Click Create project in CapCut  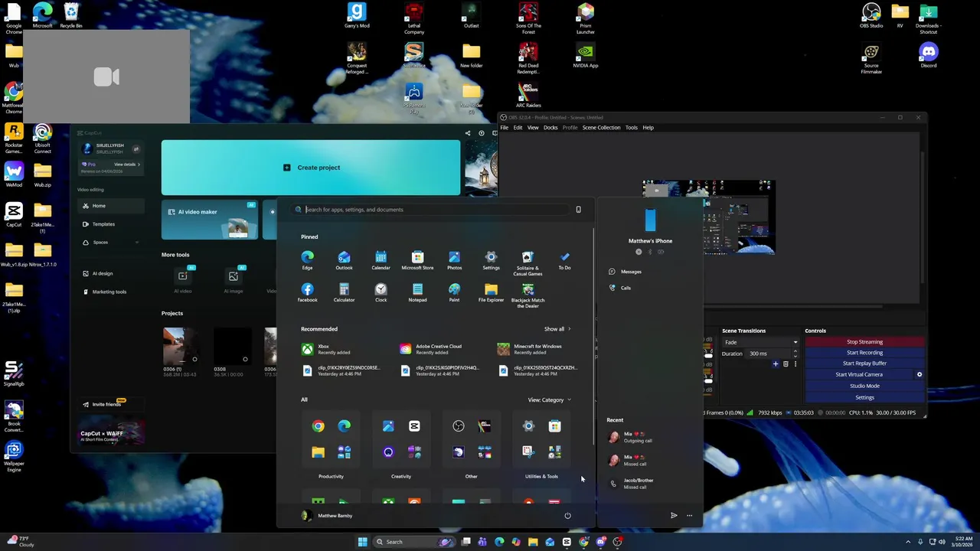[x=311, y=168]
